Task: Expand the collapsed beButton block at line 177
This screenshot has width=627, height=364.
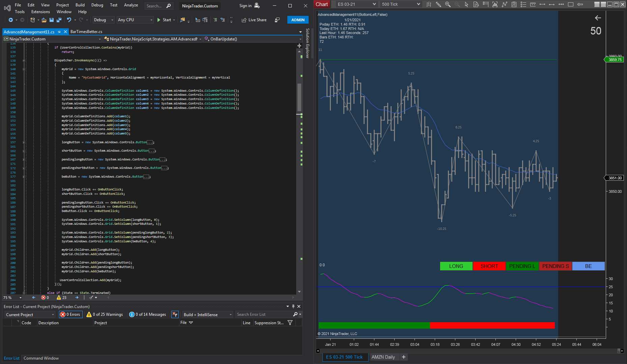Action: [24, 177]
